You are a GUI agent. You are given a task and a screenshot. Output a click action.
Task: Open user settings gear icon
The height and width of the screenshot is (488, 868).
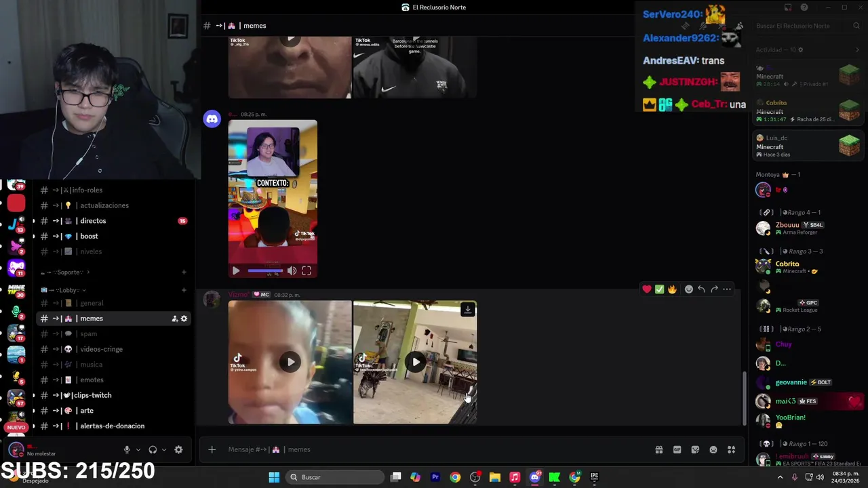click(178, 449)
